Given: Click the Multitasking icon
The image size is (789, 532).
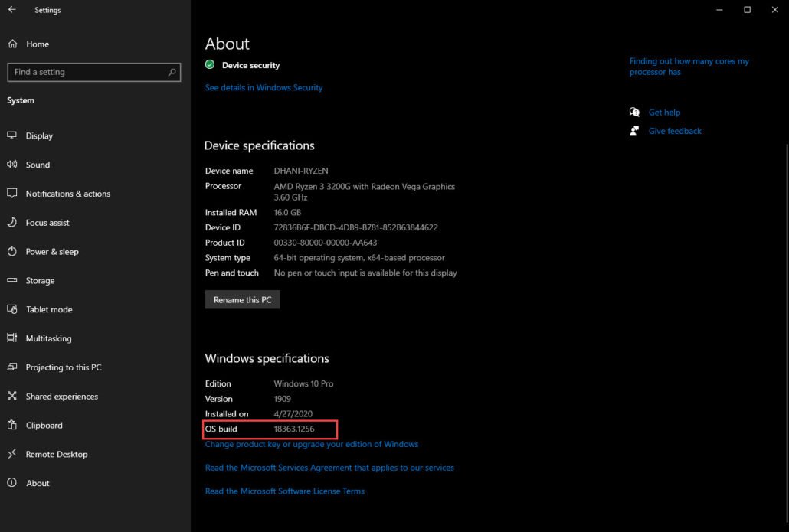Looking at the screenshot, I should click(12, 338).
